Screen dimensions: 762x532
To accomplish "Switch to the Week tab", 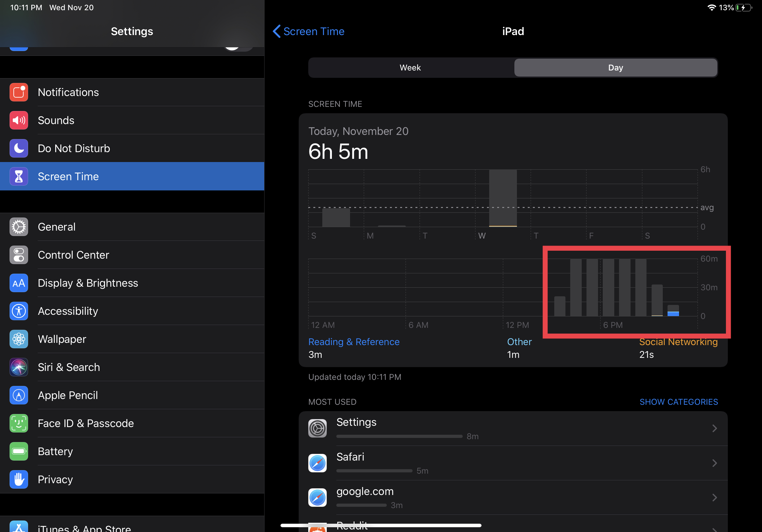I will click(x=410, y=68).
